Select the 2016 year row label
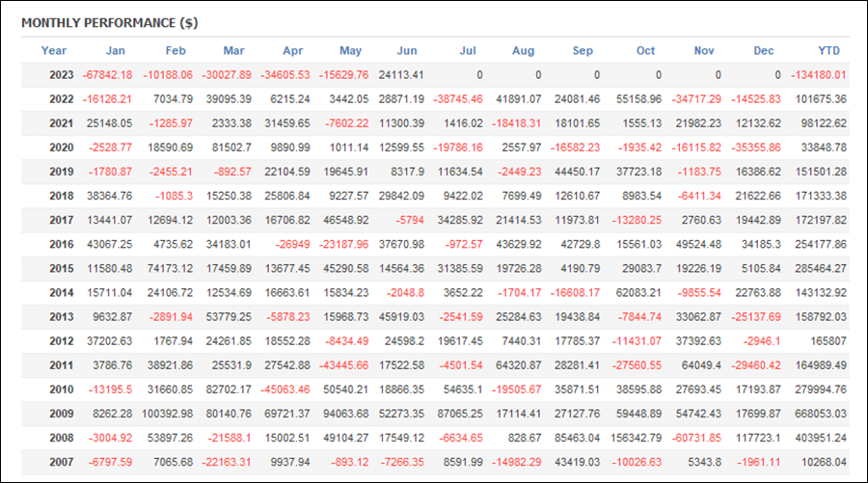The width and height of the screenshot is (868, 483). [62, 244]
